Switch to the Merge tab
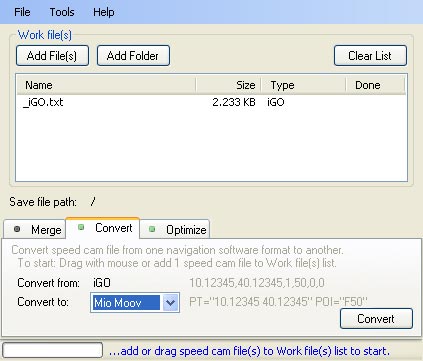The image size is (423, 361). pyautogui.click(x=35, y=229)
